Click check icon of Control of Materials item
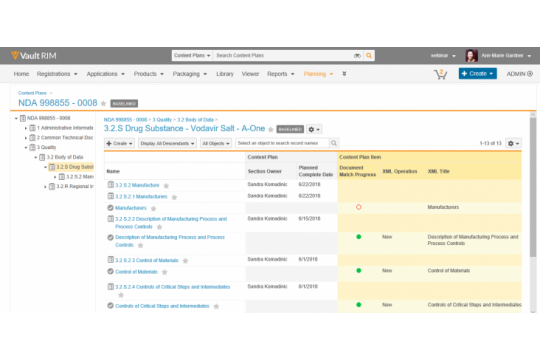540x360 pixels. tap(110, 271)
